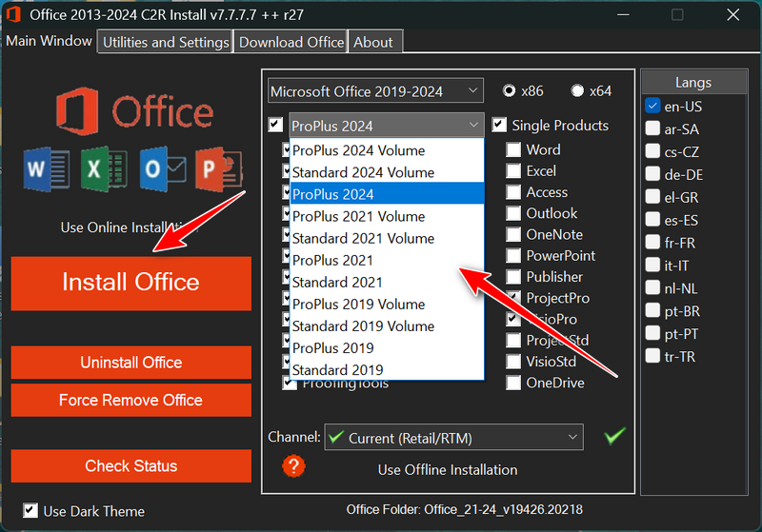Enable the Use Dark Theme checkbox

pyautogui.click(x=31, y=511)
